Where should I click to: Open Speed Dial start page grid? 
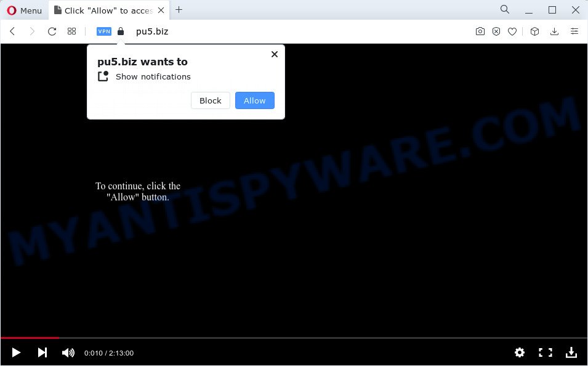(71, 31)
